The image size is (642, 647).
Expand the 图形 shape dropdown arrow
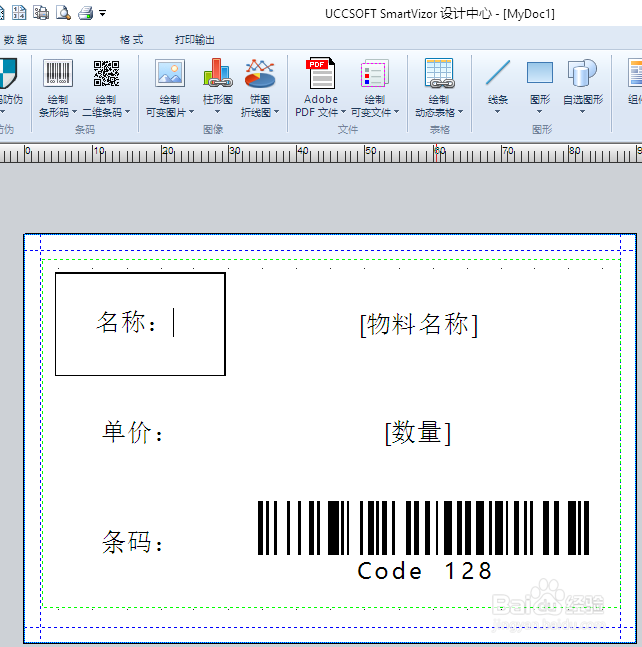(539, 111)
